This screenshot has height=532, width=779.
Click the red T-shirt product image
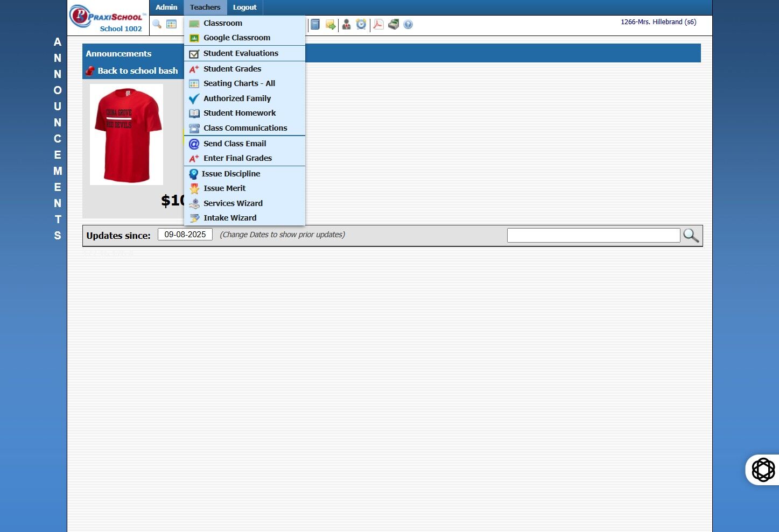click(x=127, y=134)
